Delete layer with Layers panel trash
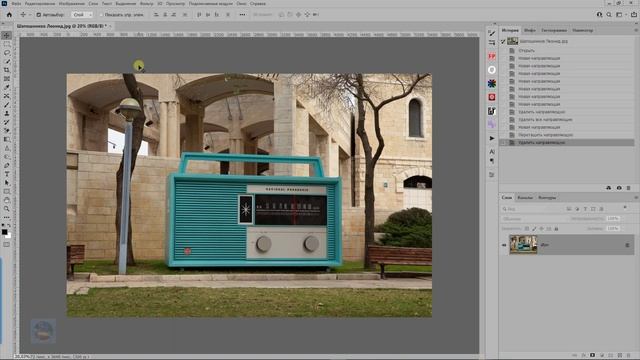Viewport: 640px width, 360px height. click(x=629, y=355)
